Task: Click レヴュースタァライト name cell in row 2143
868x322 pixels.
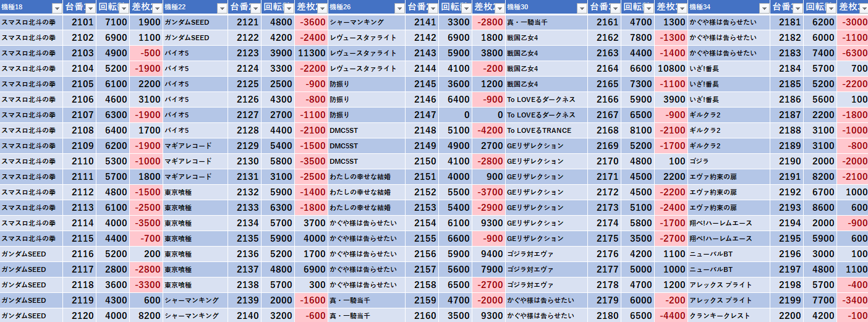Action: tap(367, 53)
